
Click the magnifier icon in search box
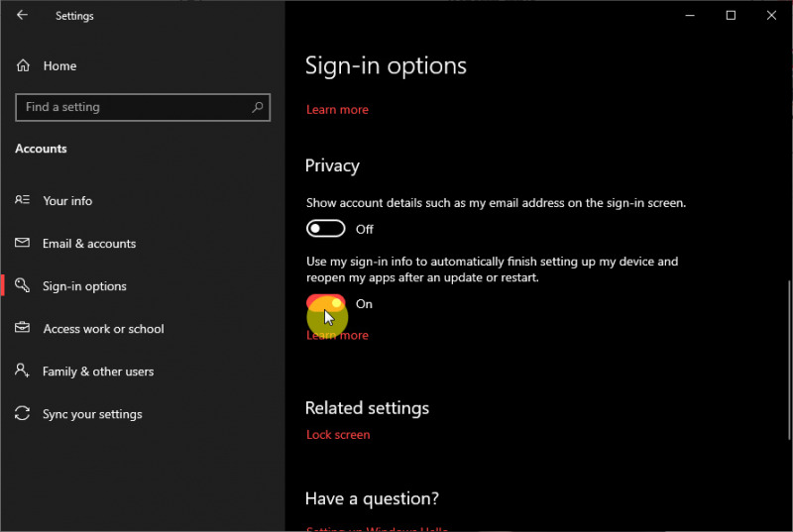258,107
